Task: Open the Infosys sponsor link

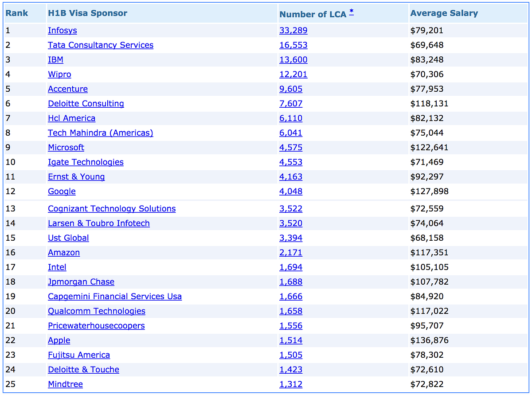Action: point(63,31)
